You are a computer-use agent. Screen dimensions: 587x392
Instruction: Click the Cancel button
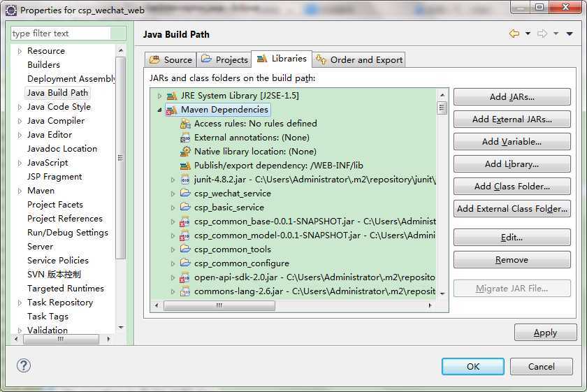point(542,367)
